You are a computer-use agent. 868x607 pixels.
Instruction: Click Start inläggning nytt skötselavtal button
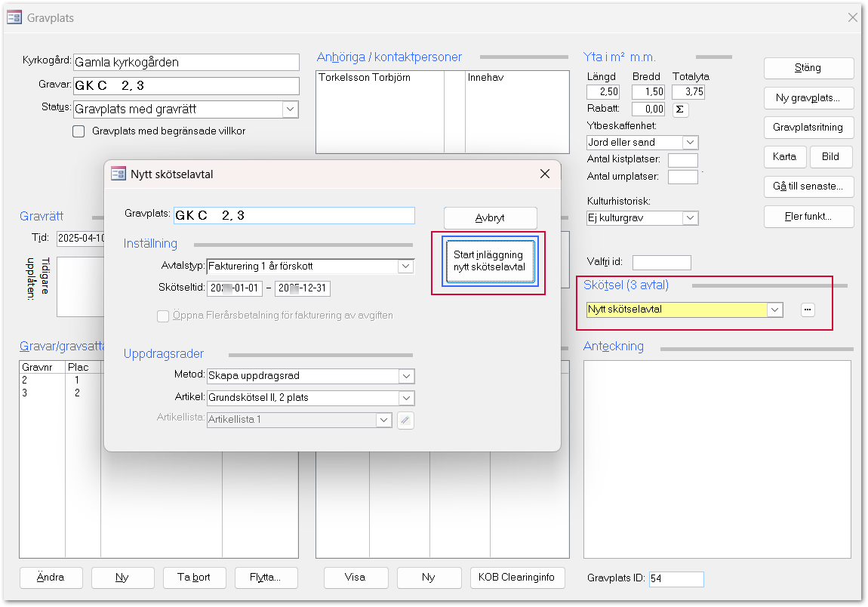click(488, 261)
